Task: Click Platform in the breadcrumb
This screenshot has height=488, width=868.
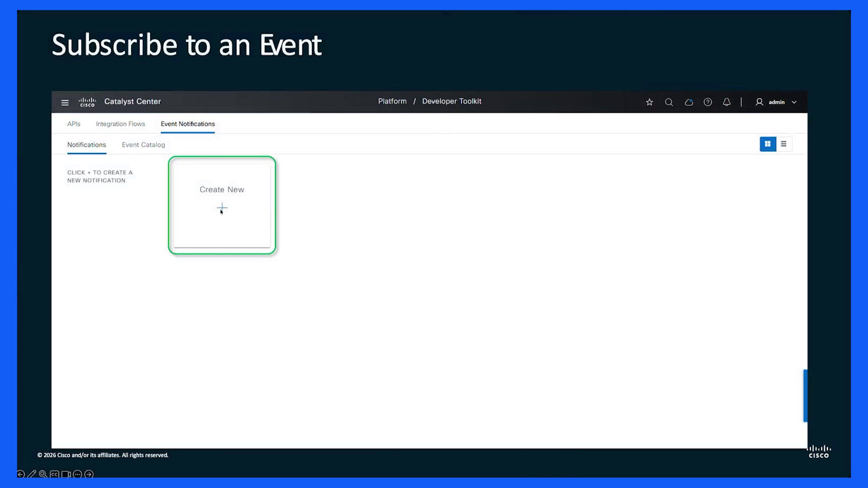Action: coord(392,101)
